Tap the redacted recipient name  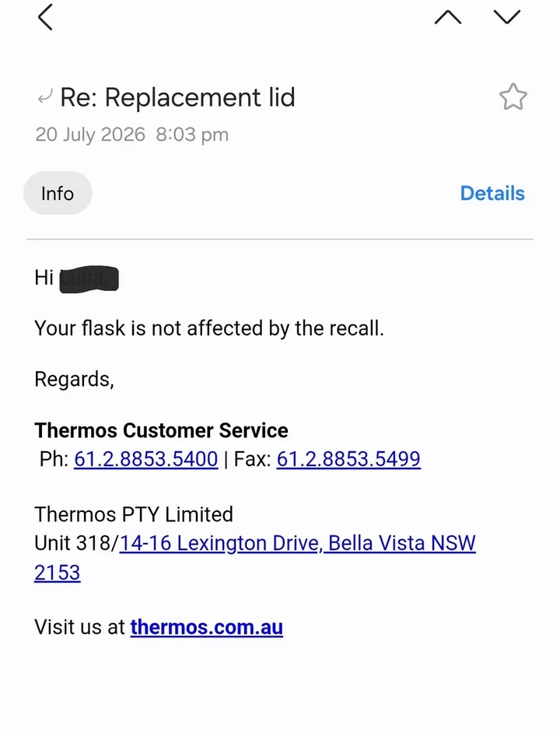point(89,279)
